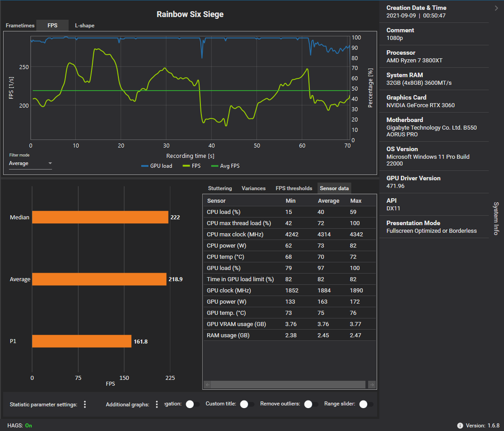Select the CPU max clock (MHz) row

(x=290, y=234)
